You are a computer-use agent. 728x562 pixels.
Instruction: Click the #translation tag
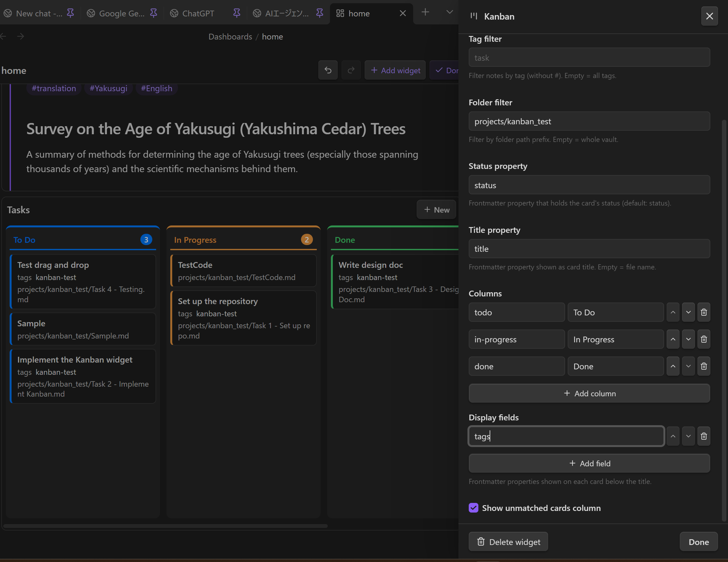point(54,88)
